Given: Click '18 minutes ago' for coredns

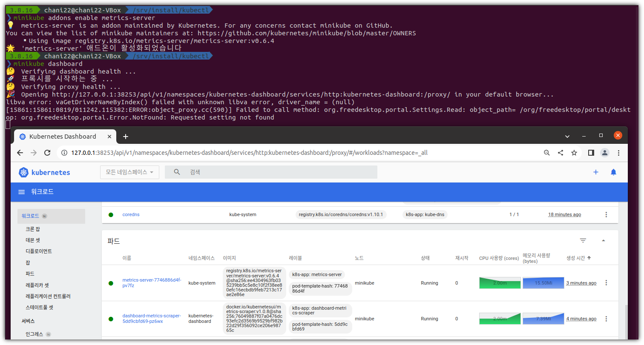Looking at the screenshot, I should pos(564,214).
